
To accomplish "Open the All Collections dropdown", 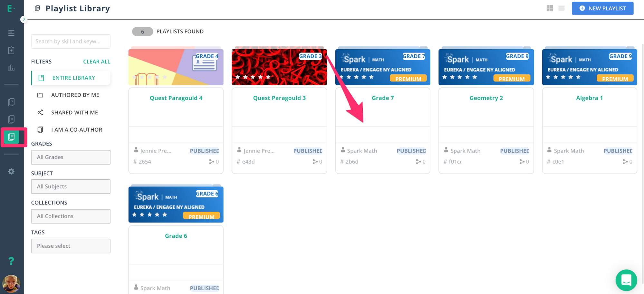I will click(71, 216).
